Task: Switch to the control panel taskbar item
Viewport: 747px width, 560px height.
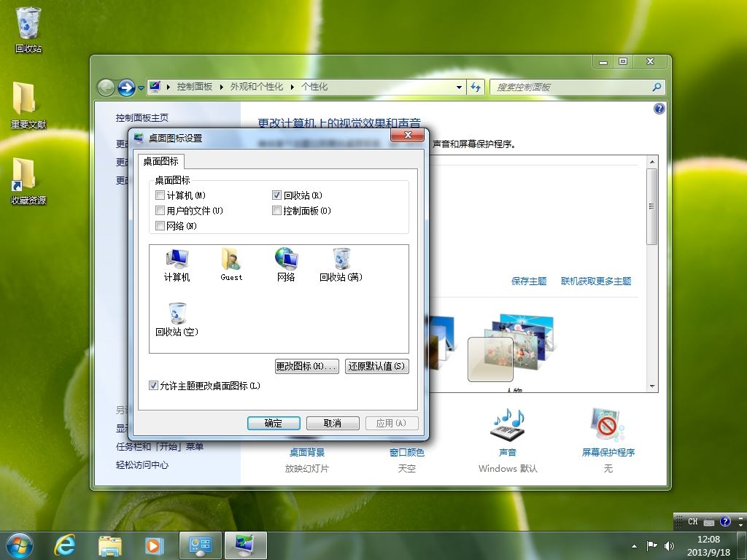Action: [200, 545]
